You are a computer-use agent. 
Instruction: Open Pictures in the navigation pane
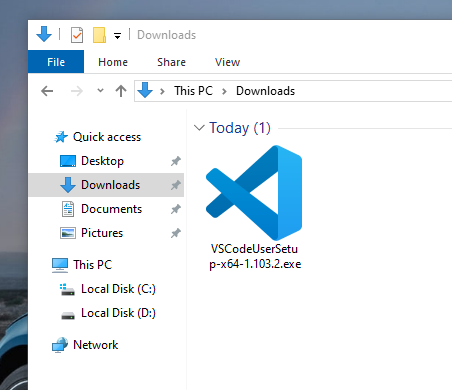click(x=102, y=233)
